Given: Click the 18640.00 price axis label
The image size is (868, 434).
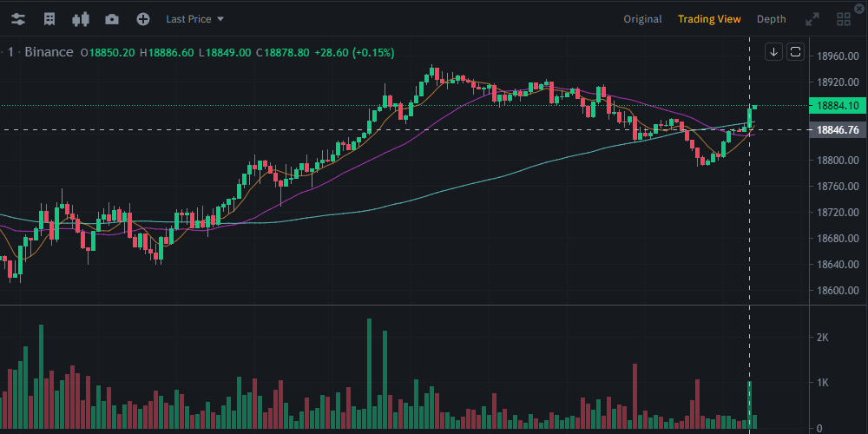Looking at the screenshot, I should tap(838, 265).
